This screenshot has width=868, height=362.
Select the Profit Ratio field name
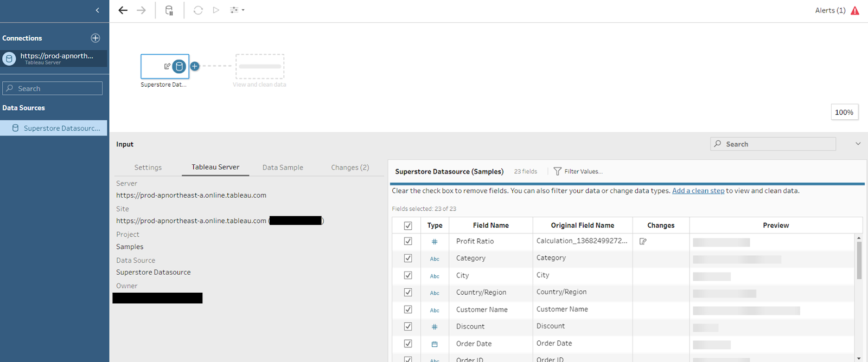(x=475, y=241)
